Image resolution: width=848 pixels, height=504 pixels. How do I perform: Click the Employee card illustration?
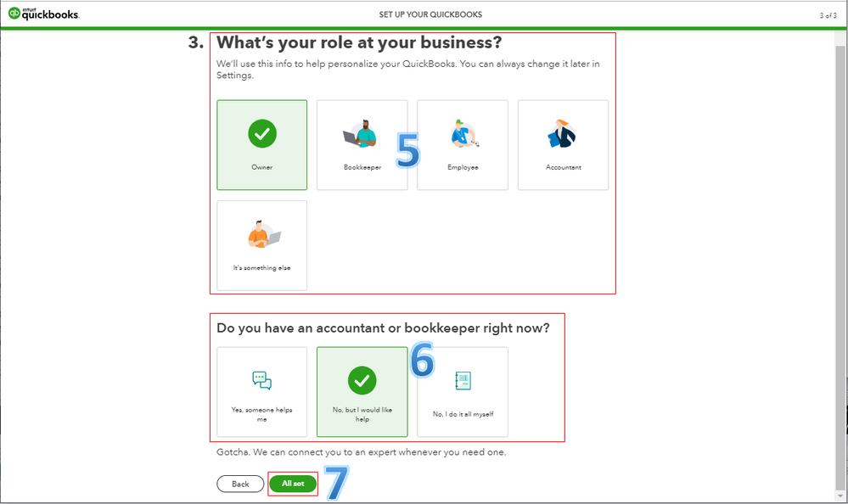(462, 134)
